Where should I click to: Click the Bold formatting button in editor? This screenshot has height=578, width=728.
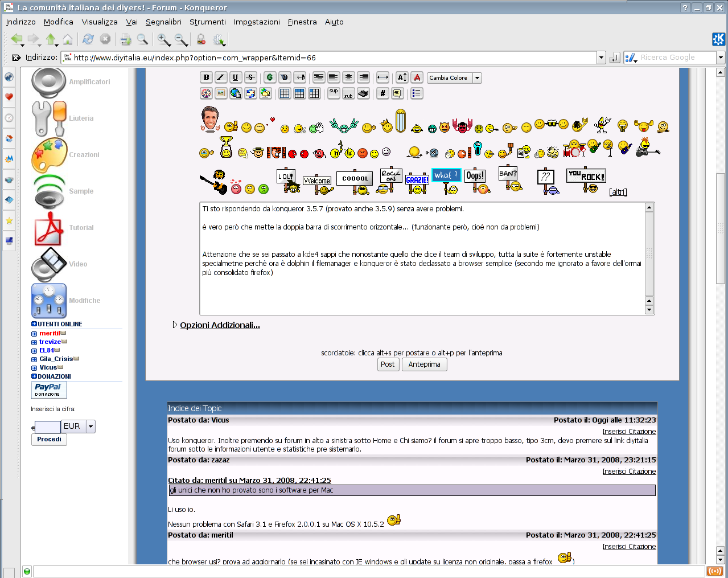[206, 77]
